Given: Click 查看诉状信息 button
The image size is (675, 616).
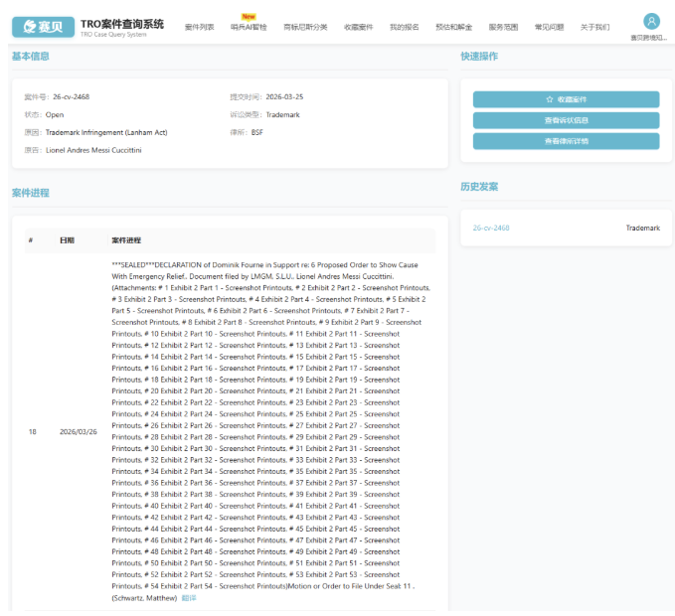Looking at the screenshot, I should click(566, 120).
